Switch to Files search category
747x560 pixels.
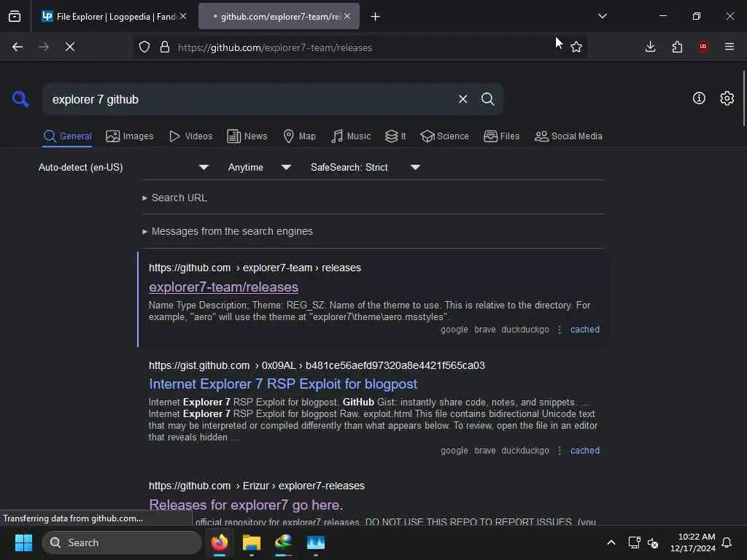tap(501, 136)
